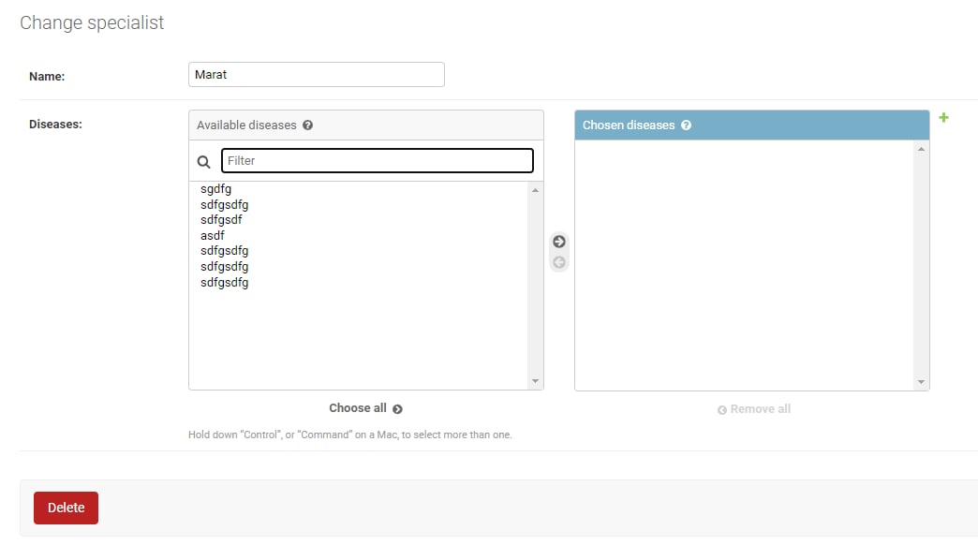This screenshot has height=560, width=978.
Task: Click available list scroll-up arrow
Action: pos(535,189)
